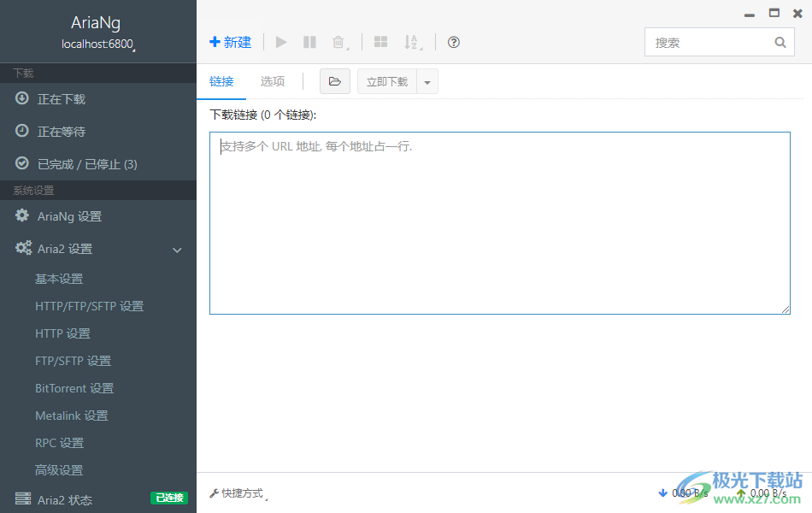The width and height of the screenshot is (812, 513).
Task: Click the downloading circle-arrow icon
Action: tap(21, 98)
